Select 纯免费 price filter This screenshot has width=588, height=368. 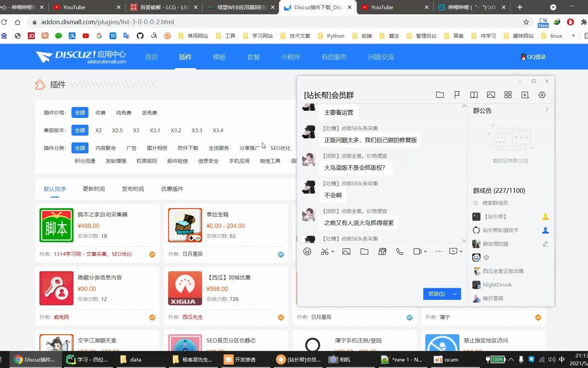tap(124, 113)
